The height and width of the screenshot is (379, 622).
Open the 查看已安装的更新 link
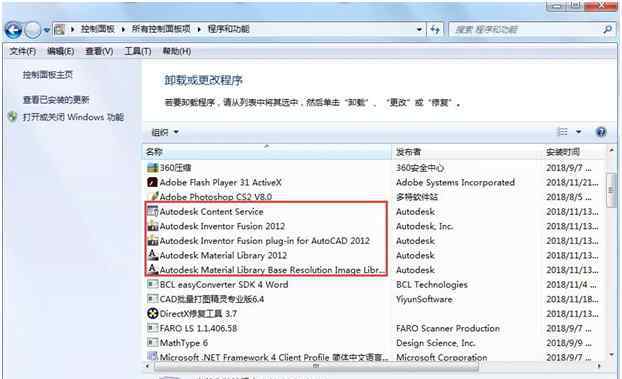(56, 100)
